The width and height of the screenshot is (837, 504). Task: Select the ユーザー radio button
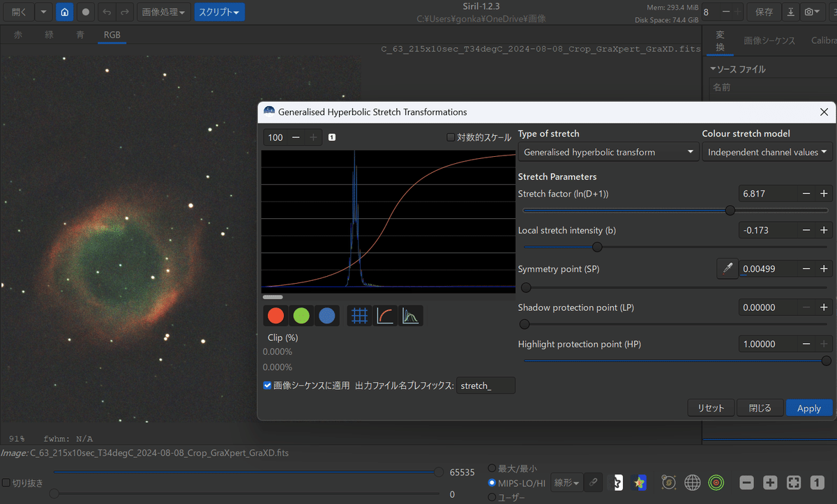pyautogui.click(x=493, y=497)
